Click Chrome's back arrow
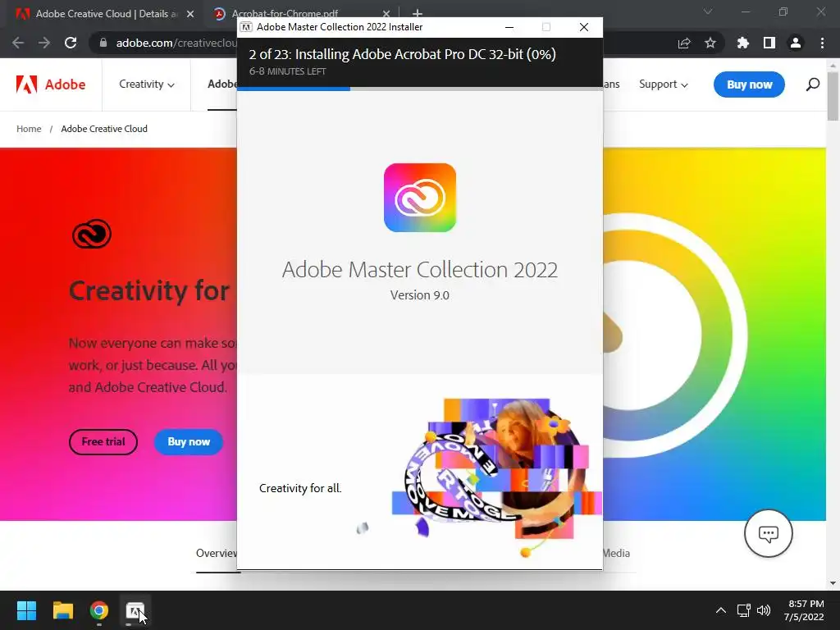Screen dimensions: 840x630 click(x=18, y=43)
